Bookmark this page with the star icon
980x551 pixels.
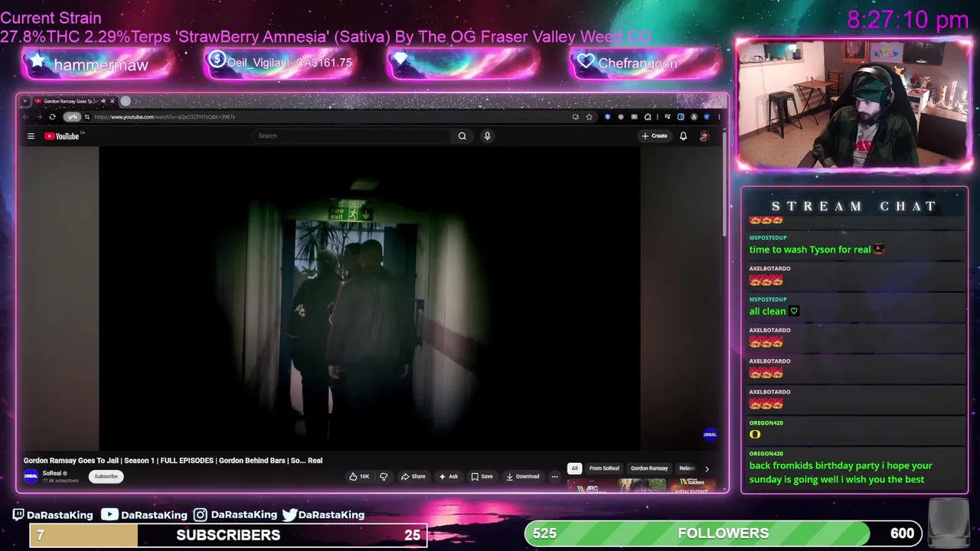point(589,117)
